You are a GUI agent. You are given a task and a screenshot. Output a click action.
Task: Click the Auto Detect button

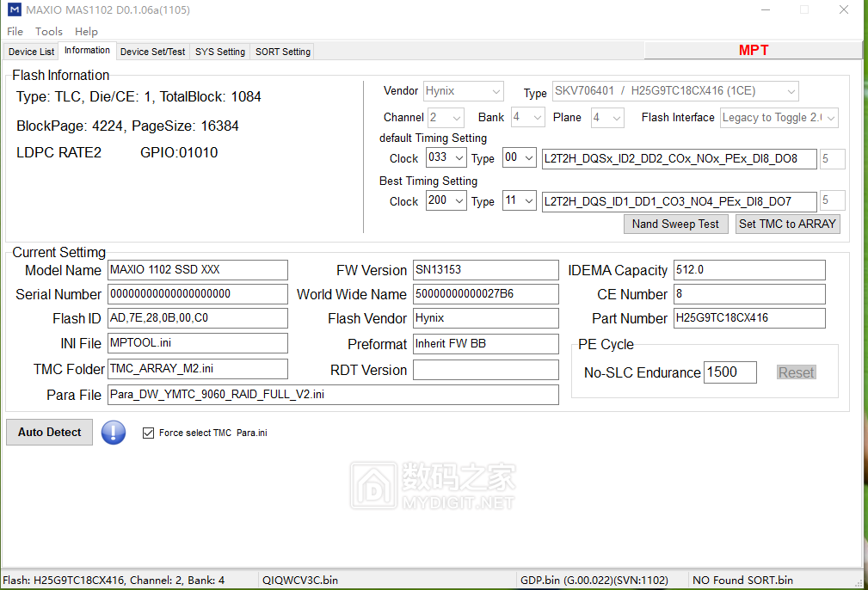pos(49,433)
